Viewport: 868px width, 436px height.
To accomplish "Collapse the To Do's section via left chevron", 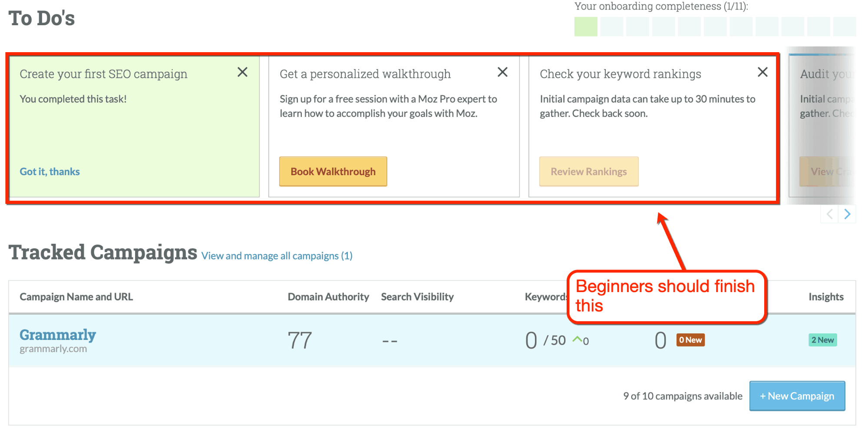I will pos(830,214).
